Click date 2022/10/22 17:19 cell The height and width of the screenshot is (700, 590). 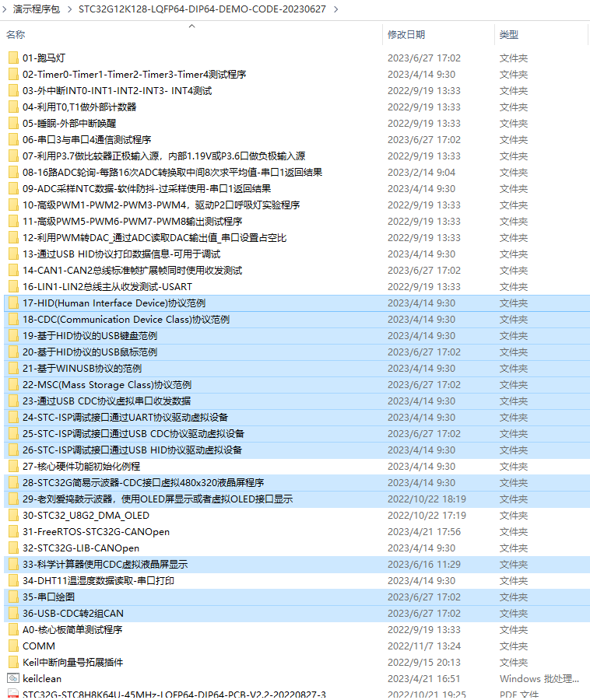427,516
